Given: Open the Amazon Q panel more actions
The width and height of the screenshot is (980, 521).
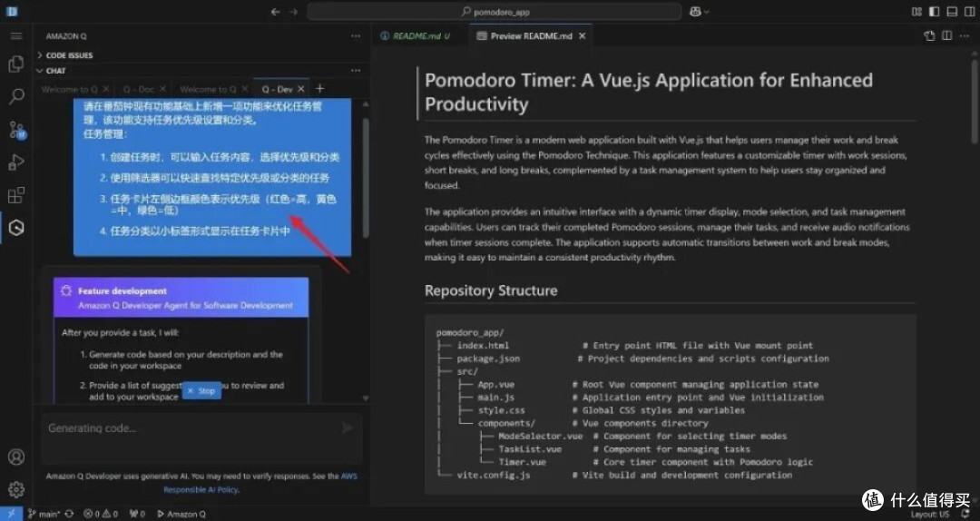Looking at the screenshot, I should pos(356,36).
